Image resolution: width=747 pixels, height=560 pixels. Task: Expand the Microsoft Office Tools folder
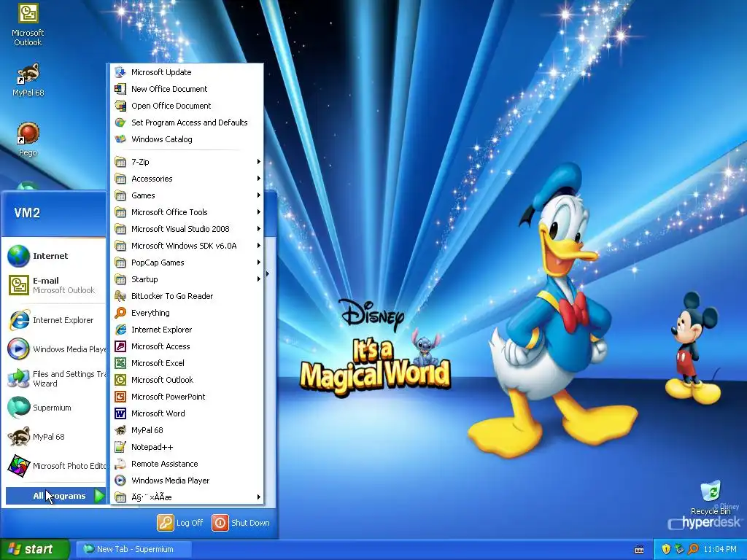click(186, 212)
